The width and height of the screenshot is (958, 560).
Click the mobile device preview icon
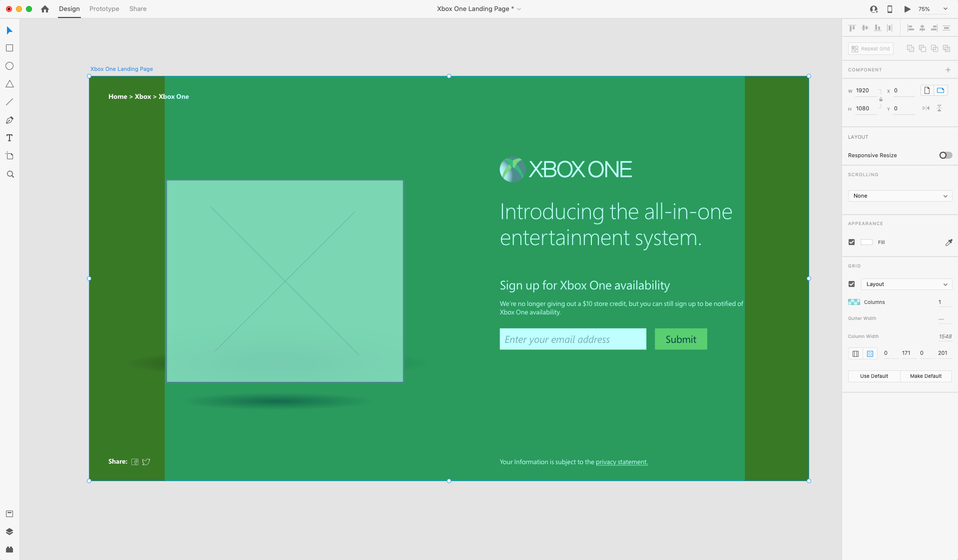coord(890,9)
